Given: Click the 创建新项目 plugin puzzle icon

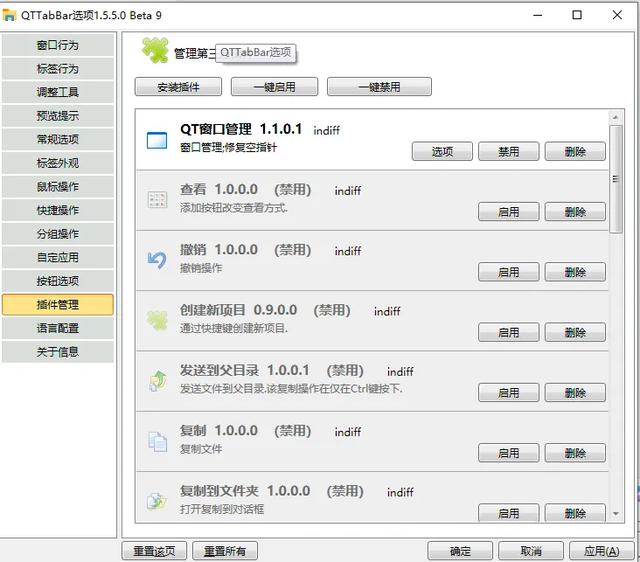Looking at the screenshot, I should click(x=157, y=320).
